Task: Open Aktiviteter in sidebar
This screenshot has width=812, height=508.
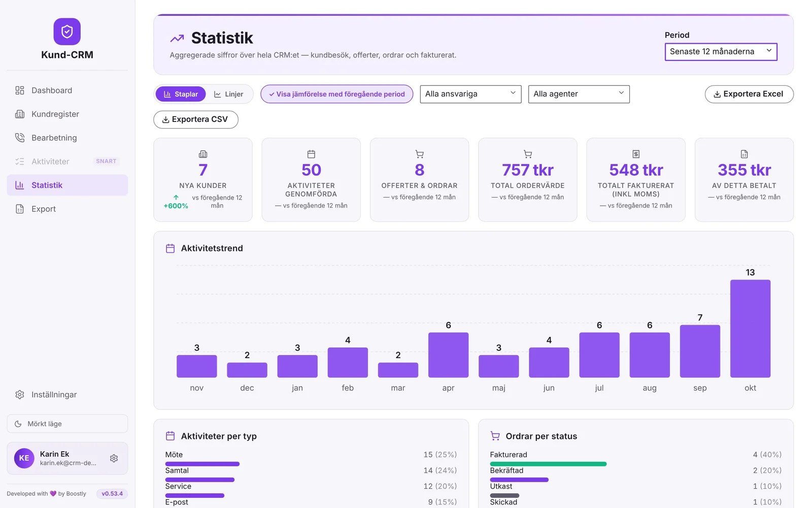Action: 67,162
